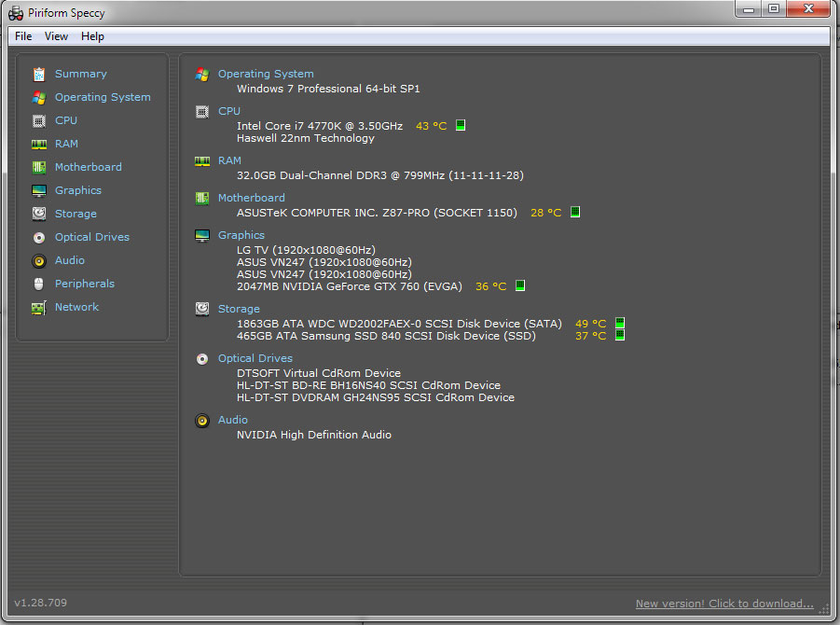Click the green GTX 760 temperature indicator

tap(519, 285)
